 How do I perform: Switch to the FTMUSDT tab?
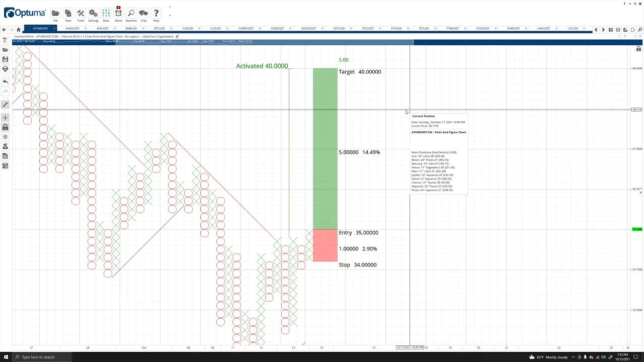(x=453, y=29)
